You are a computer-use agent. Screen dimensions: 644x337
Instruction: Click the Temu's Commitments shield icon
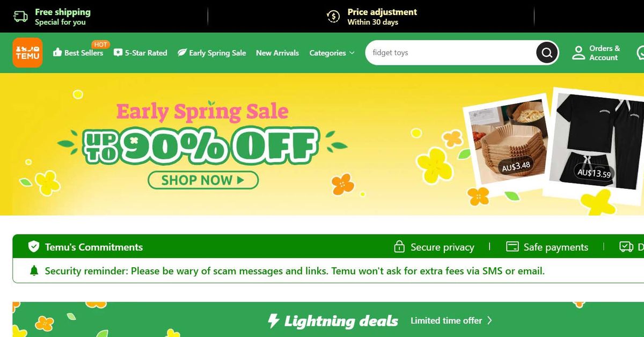point(34,247)
